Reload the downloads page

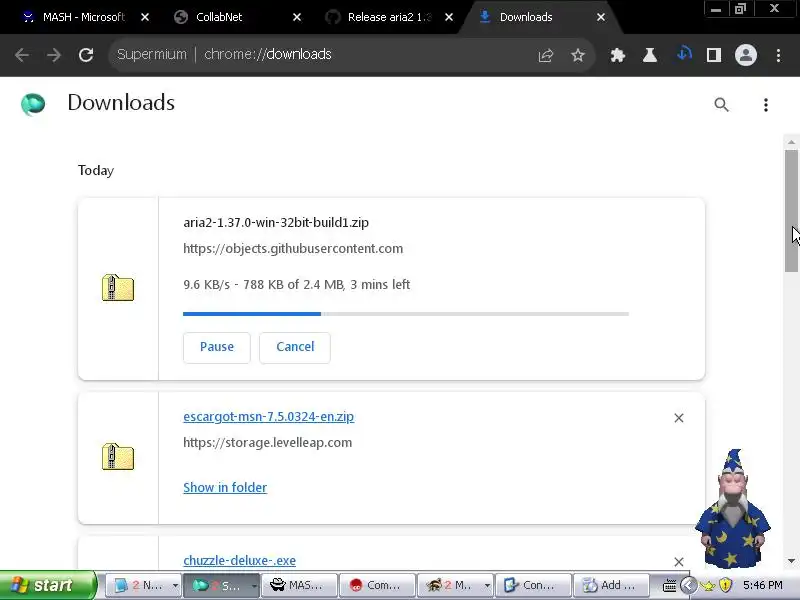point(86,55)
